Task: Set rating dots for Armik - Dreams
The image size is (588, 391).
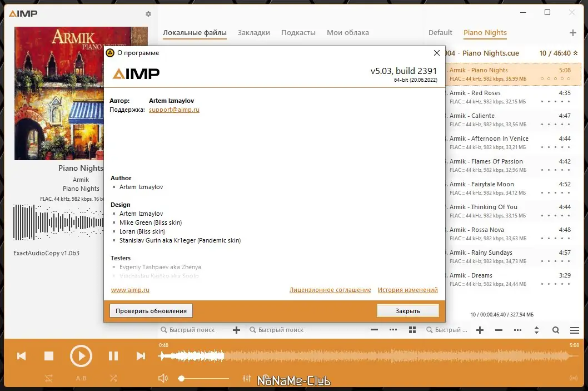Action: point(555,284)
